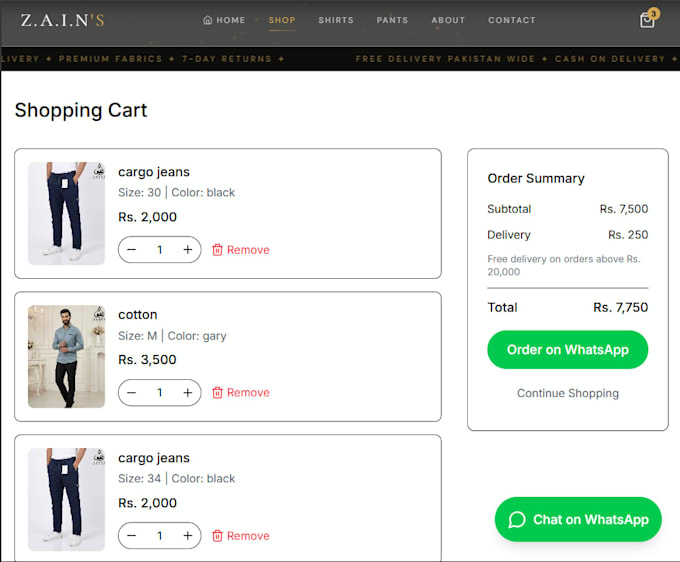Click the Subtotal 'Rs. 7,500' amount
This screenshot has height=562, width=680.
(624, 209)
